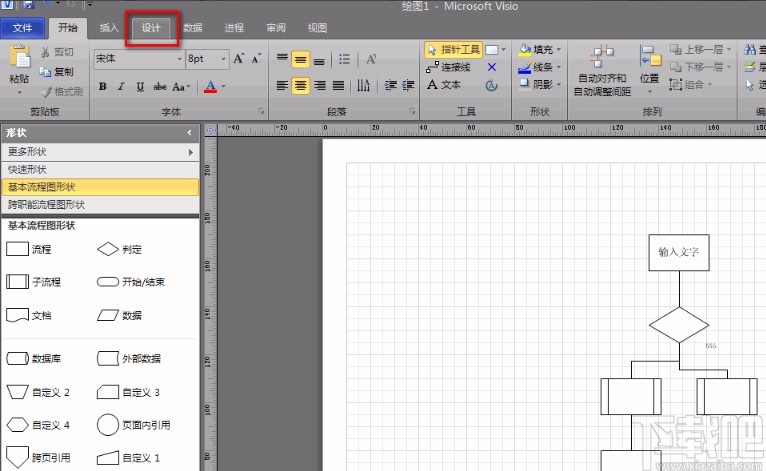Select the Subprocess (子流程) shape

[33, 282]
